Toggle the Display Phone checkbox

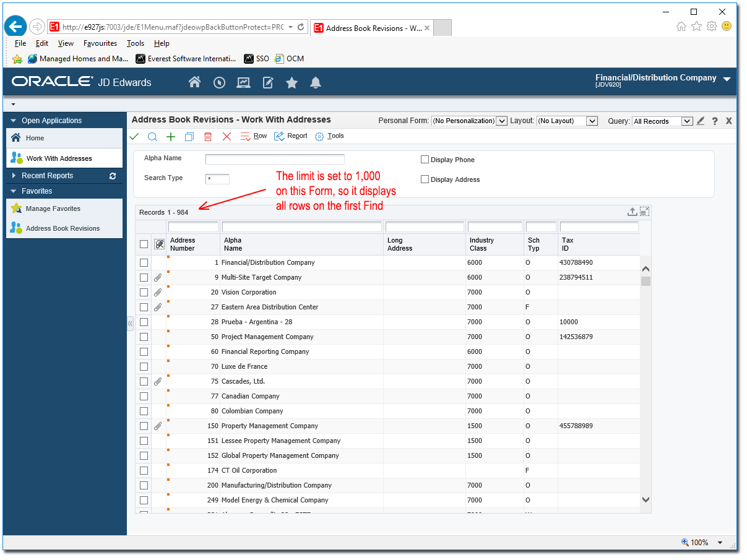click(425, 160)
